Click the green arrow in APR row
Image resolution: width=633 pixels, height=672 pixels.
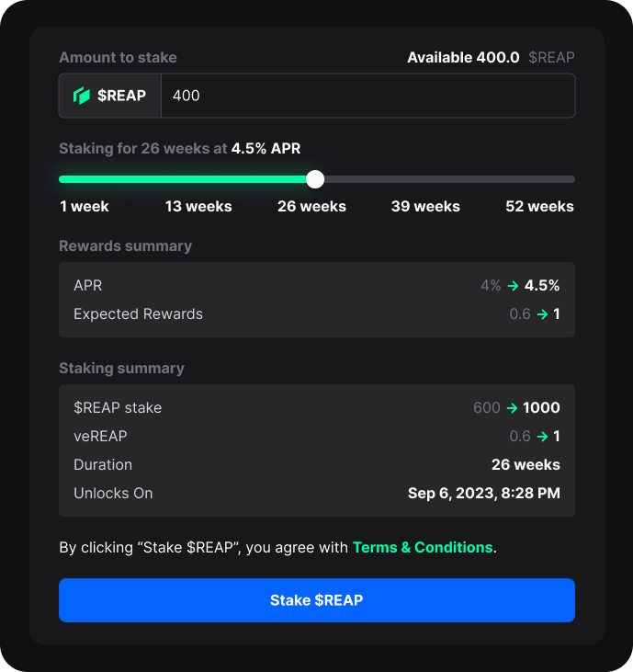(x=513, y=286)
